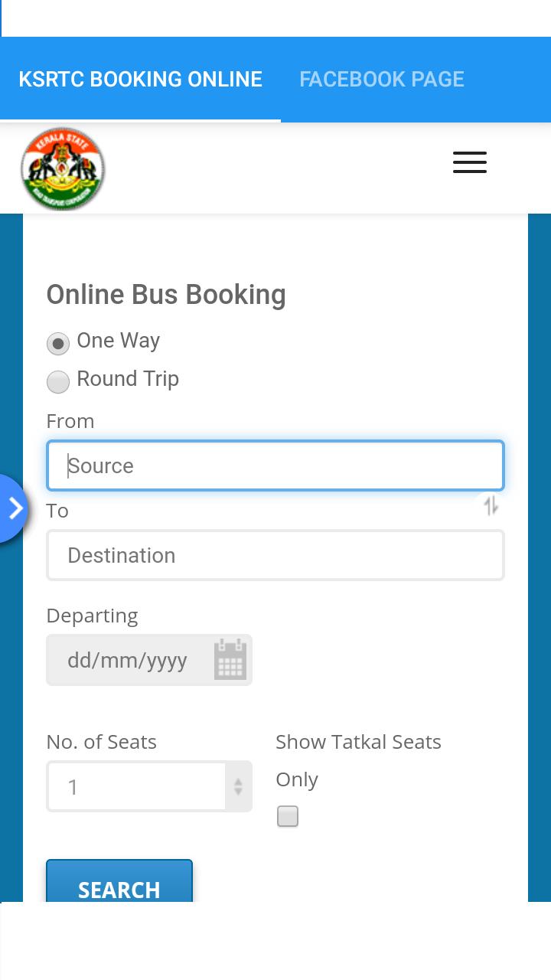Switch to KSRTC Booking Online tab
The image size is (551, 980).
(x=140, y=79)
